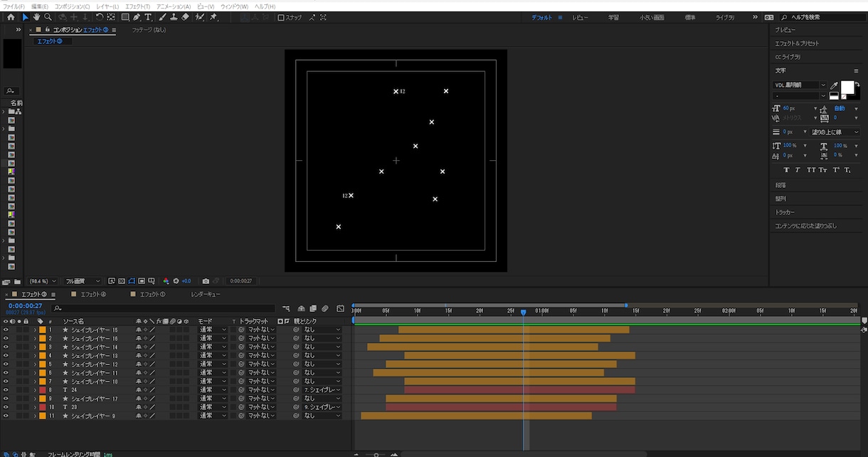Enable the スナップ checkbox
This screenshot has width=868, height=457.
[281, 17]
